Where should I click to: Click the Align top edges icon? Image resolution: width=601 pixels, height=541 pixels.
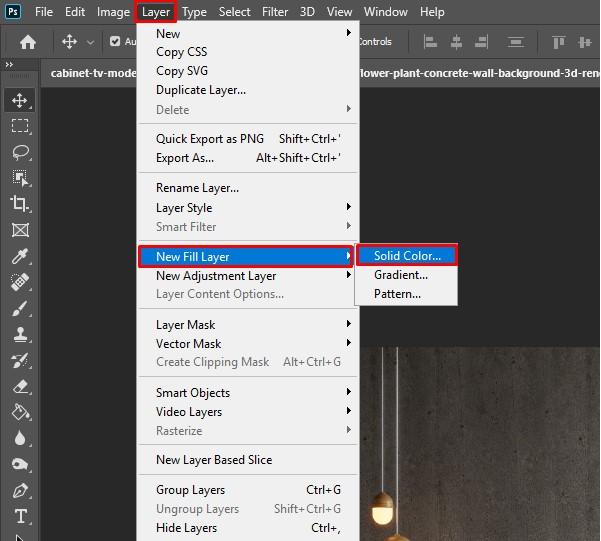click(558, 42)
